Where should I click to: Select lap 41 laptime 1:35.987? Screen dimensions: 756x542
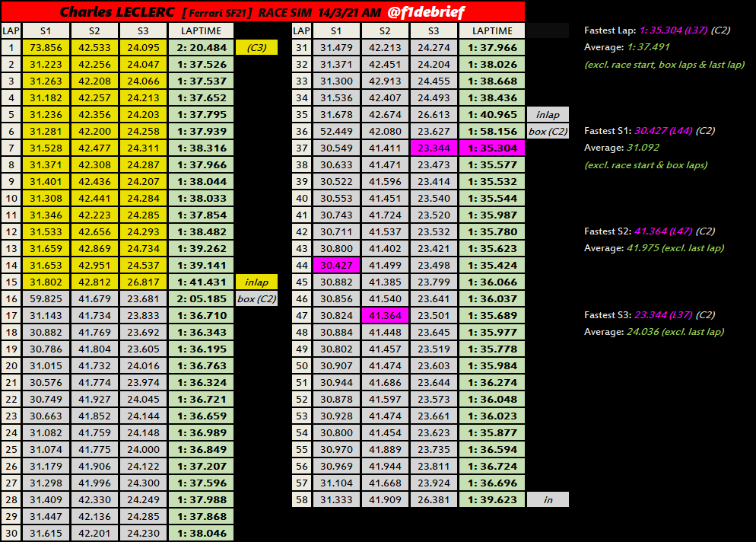pyautogui.click(x=492, y=215)
